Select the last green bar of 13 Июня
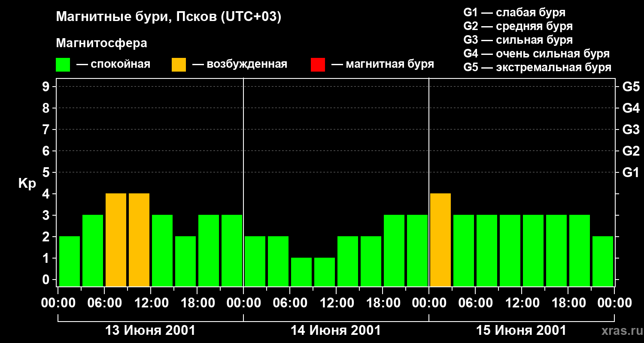The width and height of the screenshot is (644, 343). (232, 250)
